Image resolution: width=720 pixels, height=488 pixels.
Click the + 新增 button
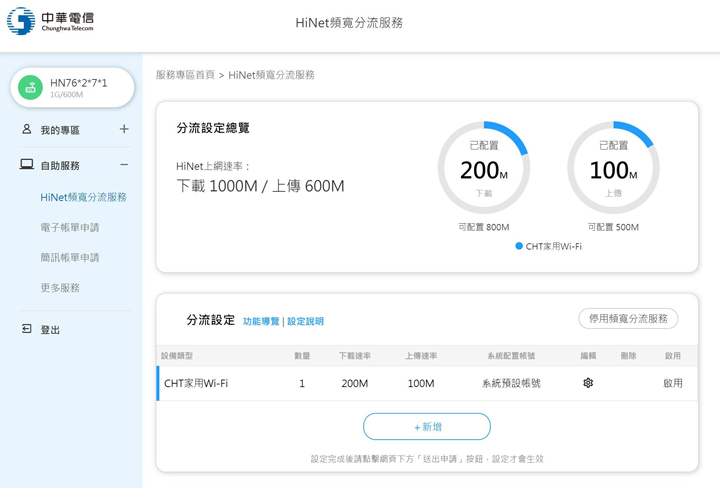[x=427, y=426]
